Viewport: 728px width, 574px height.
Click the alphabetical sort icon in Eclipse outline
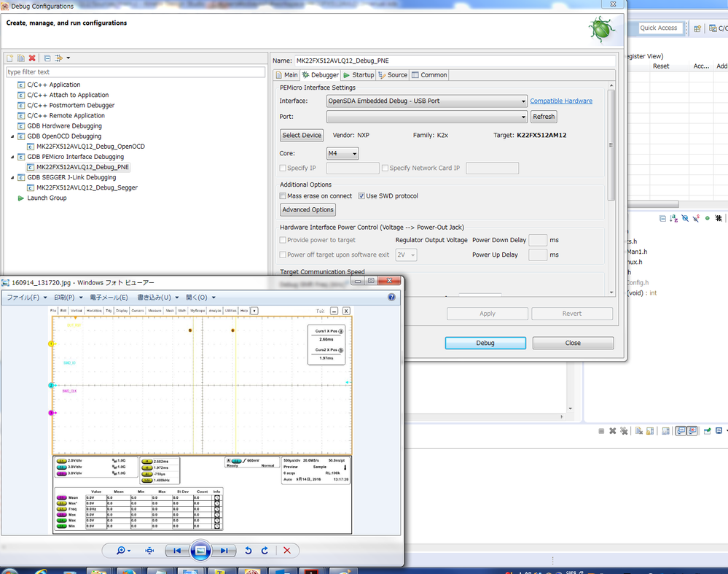point(673,219)
